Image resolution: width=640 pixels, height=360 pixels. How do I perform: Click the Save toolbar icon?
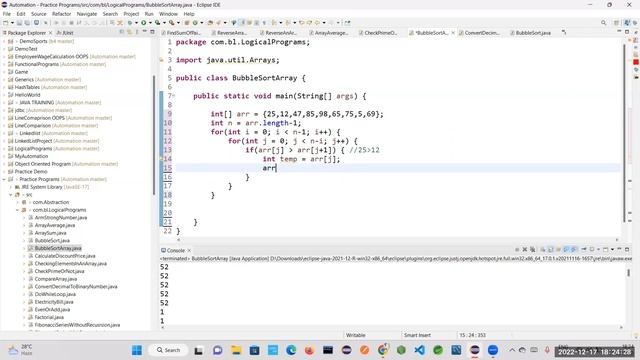click(x=19, y=23)
